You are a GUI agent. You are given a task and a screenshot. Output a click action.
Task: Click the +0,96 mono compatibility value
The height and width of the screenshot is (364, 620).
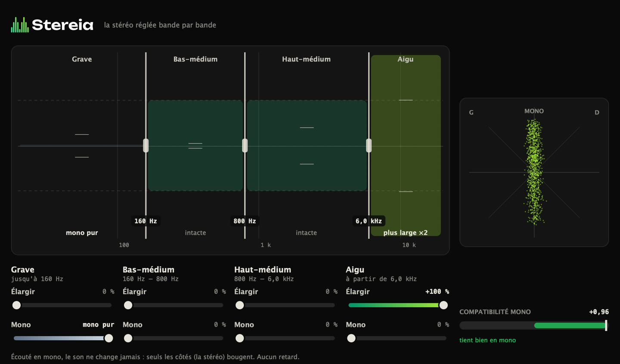[x=599, y=312]
